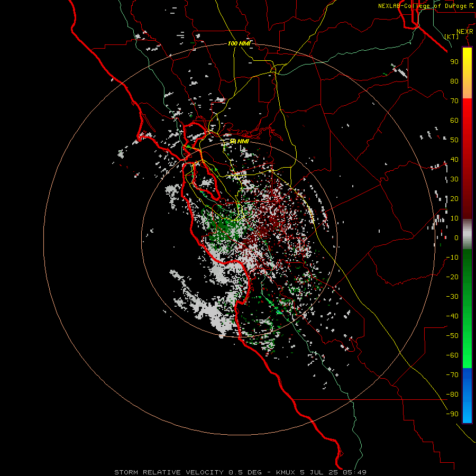Click the 90 value on velocity scale
The width and height of the screenshot is (476, 476).
tap(454, 62)
